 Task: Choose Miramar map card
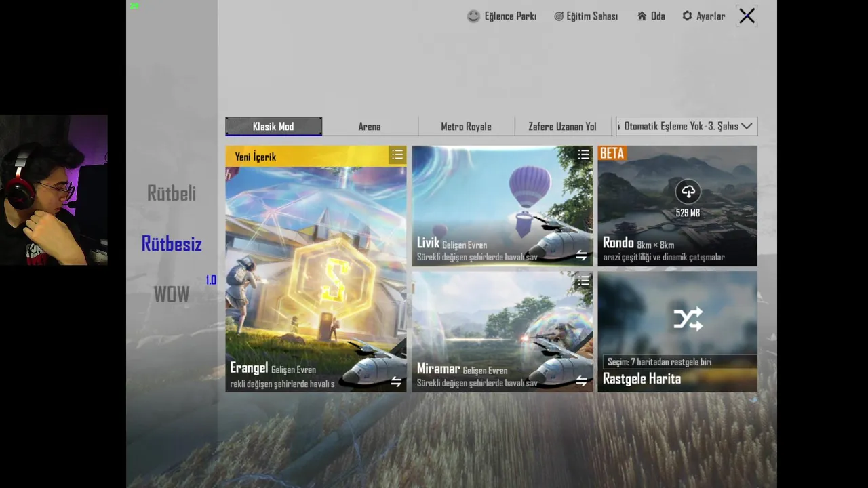[502, 332]
